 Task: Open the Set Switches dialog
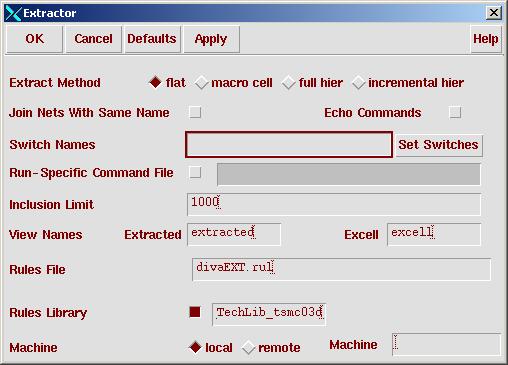pyautogui.click(x=439, y=145)
